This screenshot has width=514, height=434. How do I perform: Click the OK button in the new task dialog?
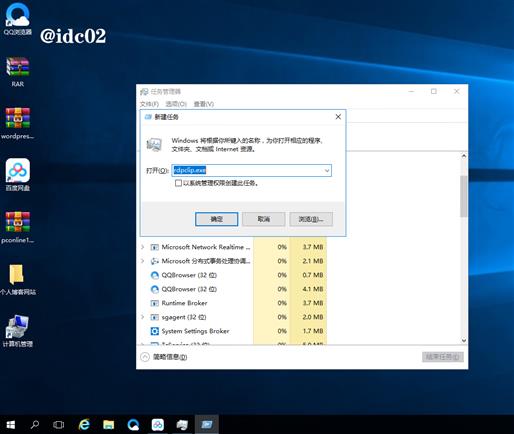pyautogui.click(x=216, y=219)
